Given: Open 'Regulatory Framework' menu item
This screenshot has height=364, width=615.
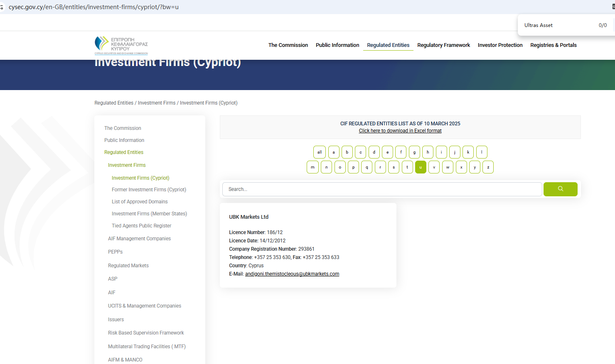Looking at the screenshot, I should tap(443, 45).
